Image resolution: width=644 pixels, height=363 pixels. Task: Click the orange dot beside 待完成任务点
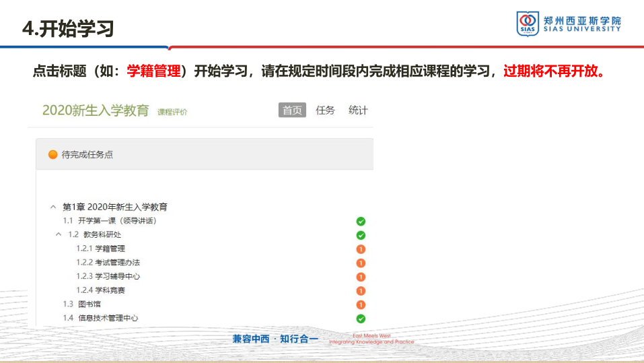pos(53,154)
